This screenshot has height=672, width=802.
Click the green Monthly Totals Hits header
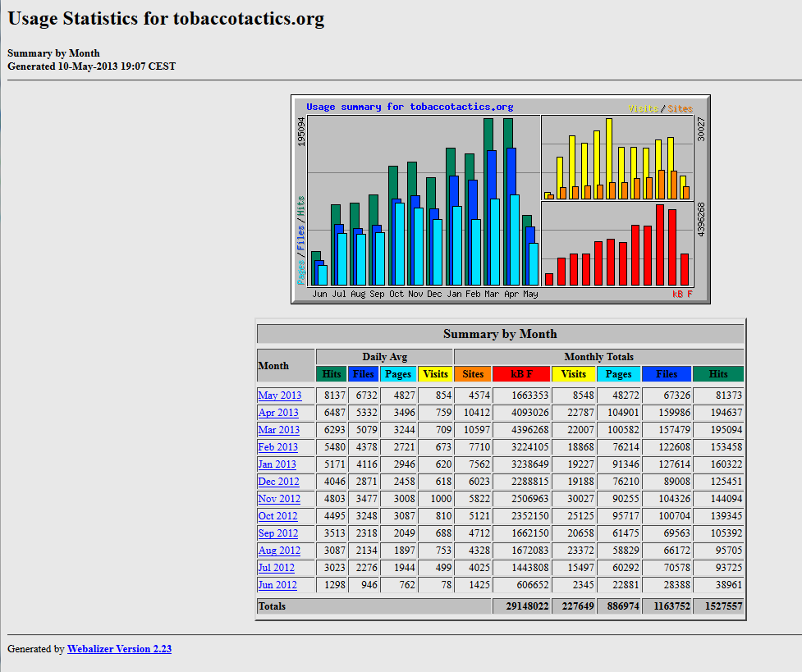718,374
